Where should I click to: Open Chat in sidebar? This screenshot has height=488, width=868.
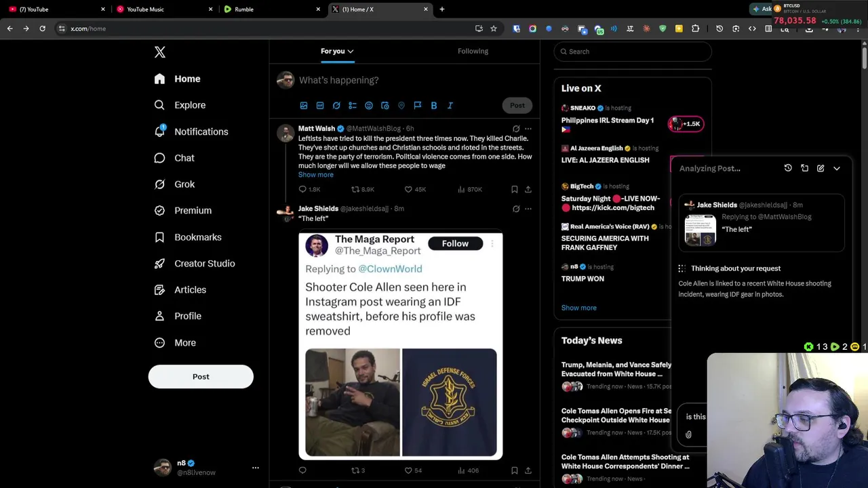pos(174,158)
